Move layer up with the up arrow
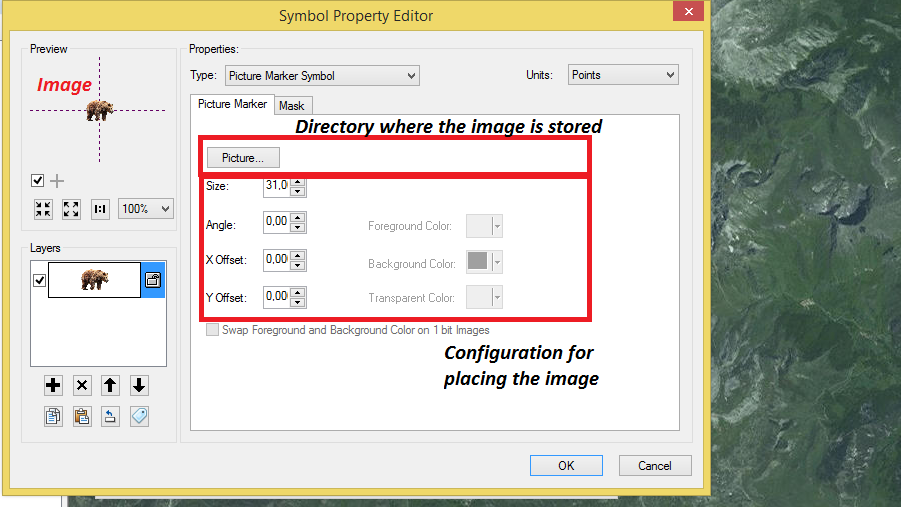 point(111,385)
